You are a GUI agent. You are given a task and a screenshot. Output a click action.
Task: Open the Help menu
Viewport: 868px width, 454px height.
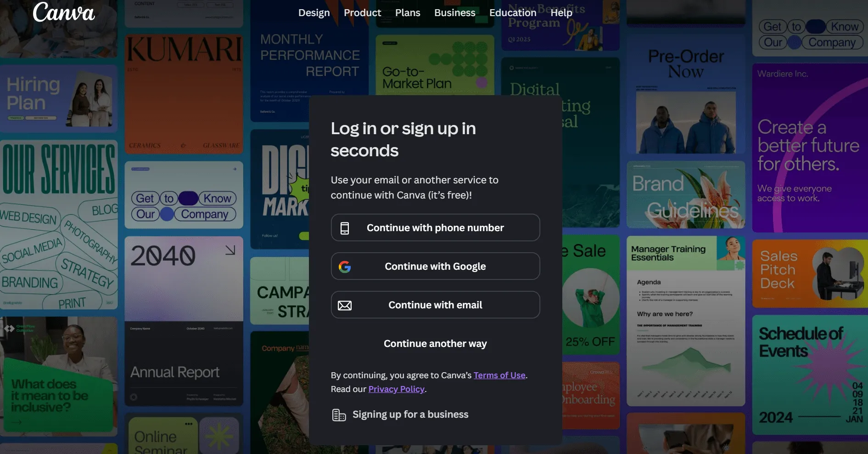561,13
